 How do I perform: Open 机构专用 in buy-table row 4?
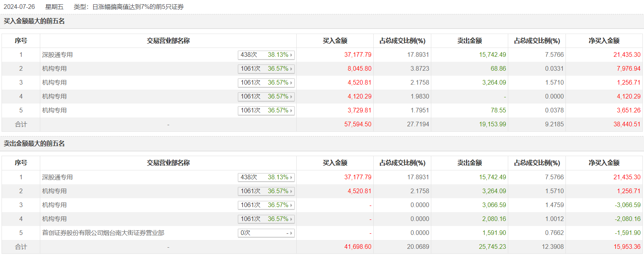click(x=54, y=97)
